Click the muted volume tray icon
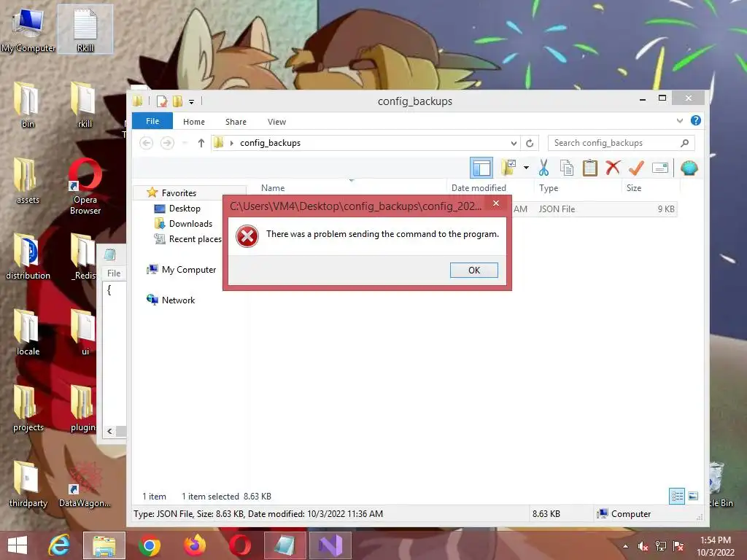This screenshot has width=747, height=560. click(x=643, y=546)
